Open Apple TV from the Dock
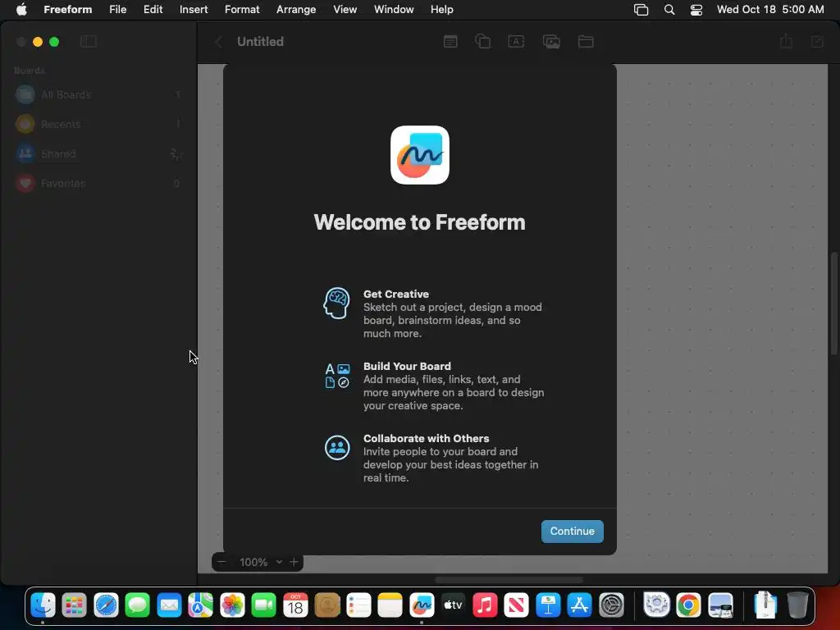Image resolution: width=840 pixels, height=630 pixels. tap(453, 605)
